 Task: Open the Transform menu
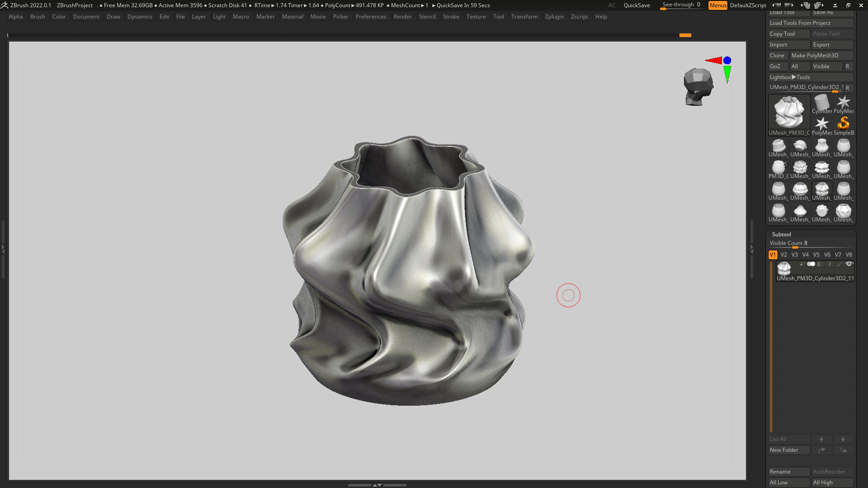click(x=524, y=17)
